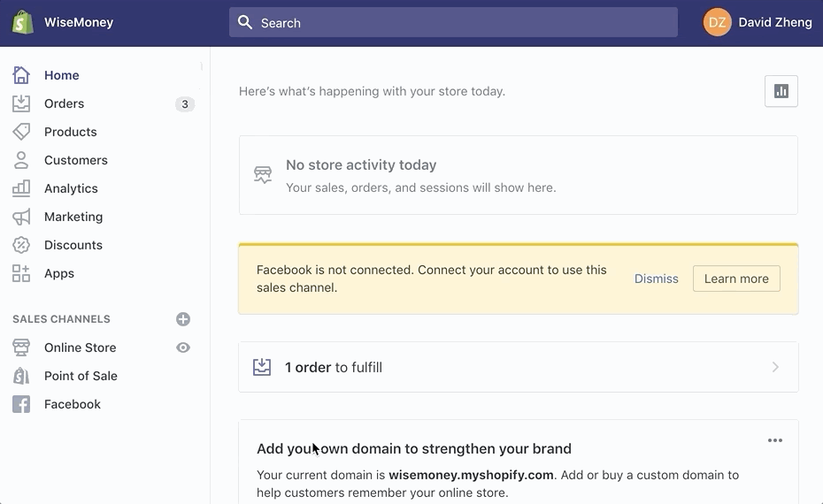Click Here's what's happening text
The width and height of the screenshot is (823, 504).
(x=373, y=91)
